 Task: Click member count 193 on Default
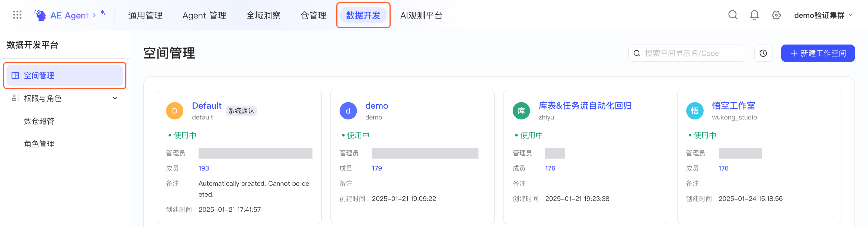[x=203, y=168]
